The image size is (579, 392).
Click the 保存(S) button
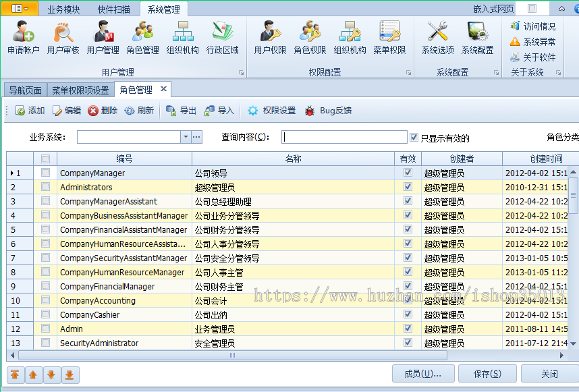tap(487, 374)
